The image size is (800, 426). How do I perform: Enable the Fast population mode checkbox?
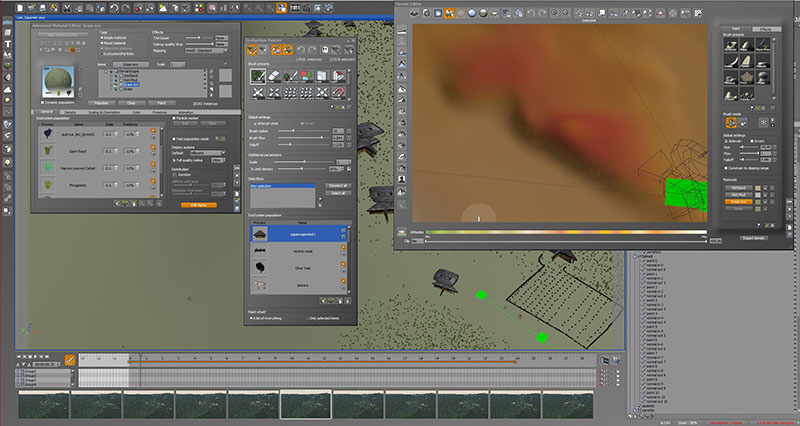(x=173, y=138)
